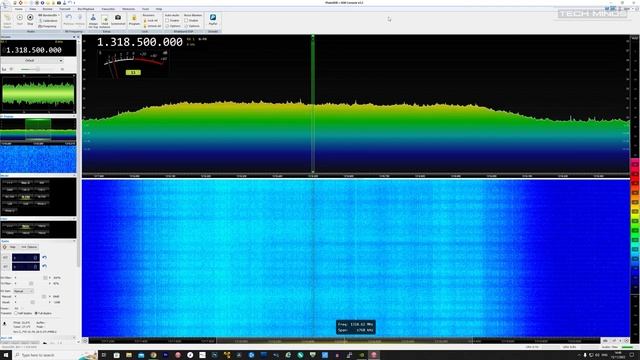Click the bottom frequency span scrollbar

[344, 341]
